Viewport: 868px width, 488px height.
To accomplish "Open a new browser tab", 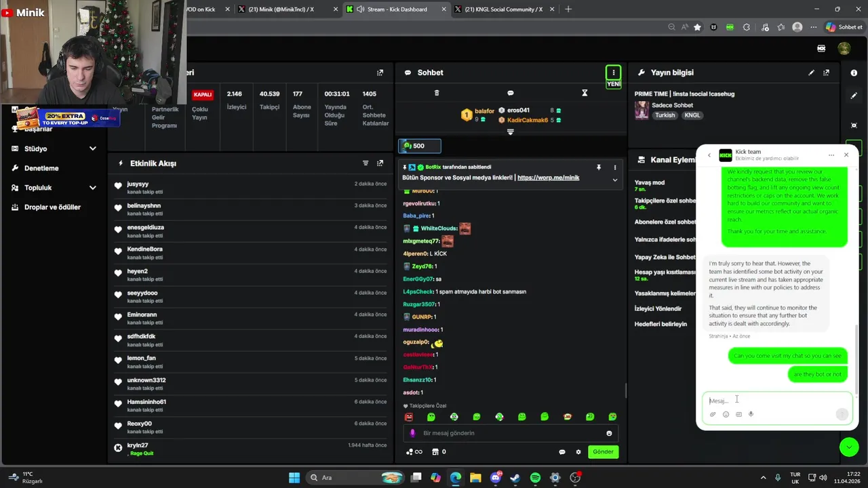I will pyautogui.click(x=568, y=9).
